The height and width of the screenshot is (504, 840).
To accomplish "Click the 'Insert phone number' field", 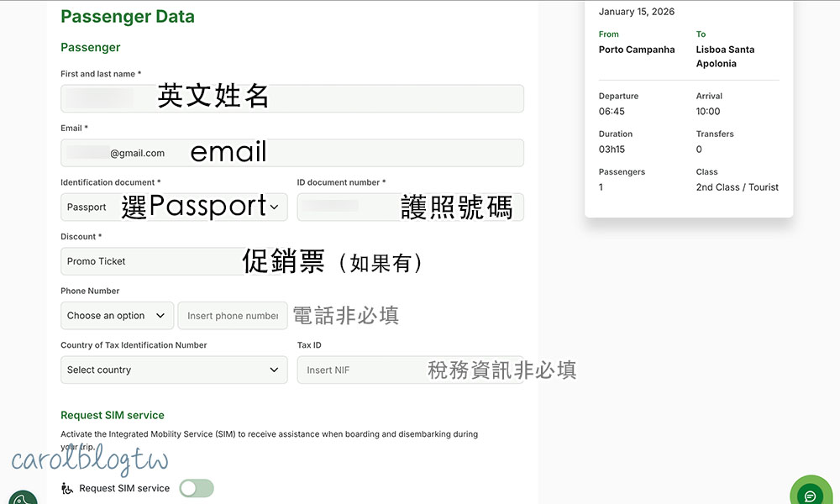I will (233, 316).
